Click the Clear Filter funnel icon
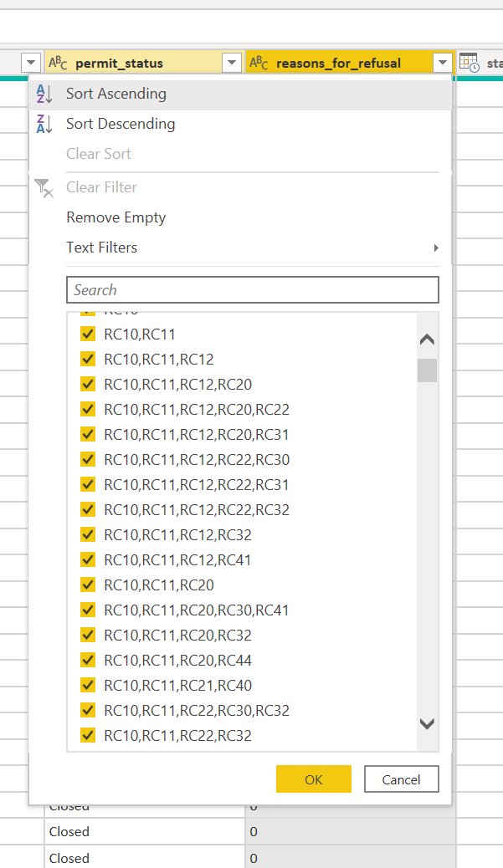The image size is (503, 868). (44, 187)
